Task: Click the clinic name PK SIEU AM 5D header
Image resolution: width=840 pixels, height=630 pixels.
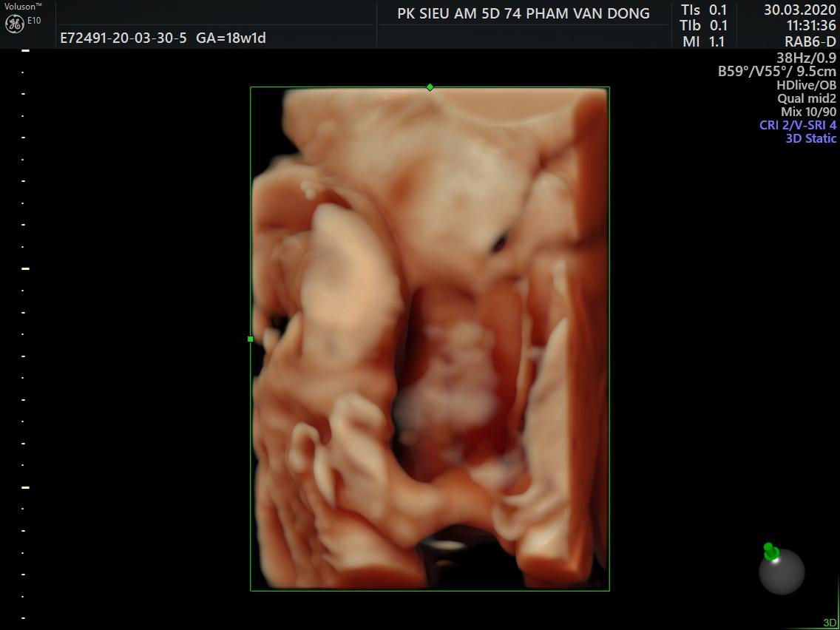Action: (x=523, y=13)
